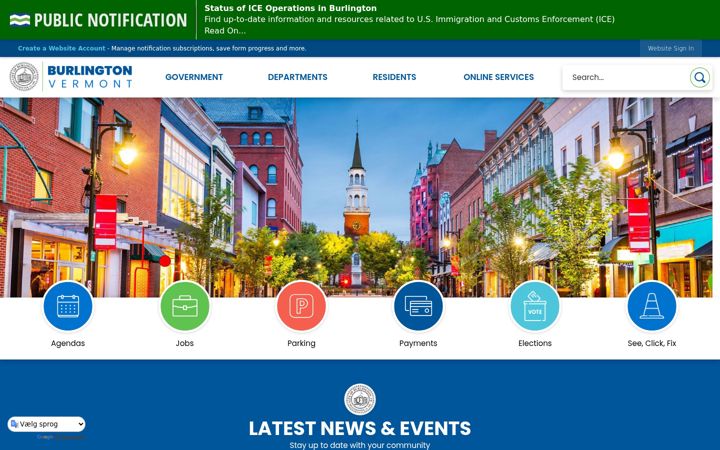Click the search magnifier icon

(x=699, y=77)
